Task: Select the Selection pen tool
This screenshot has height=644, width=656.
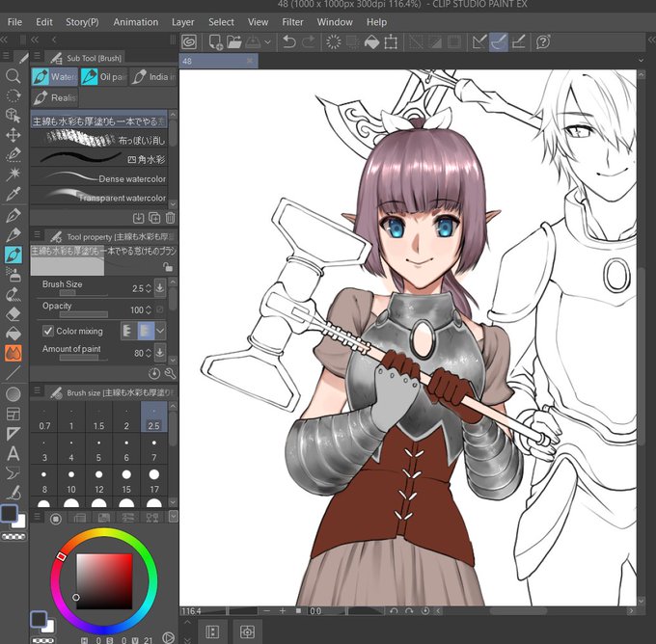Action: (x=13, y=154)
